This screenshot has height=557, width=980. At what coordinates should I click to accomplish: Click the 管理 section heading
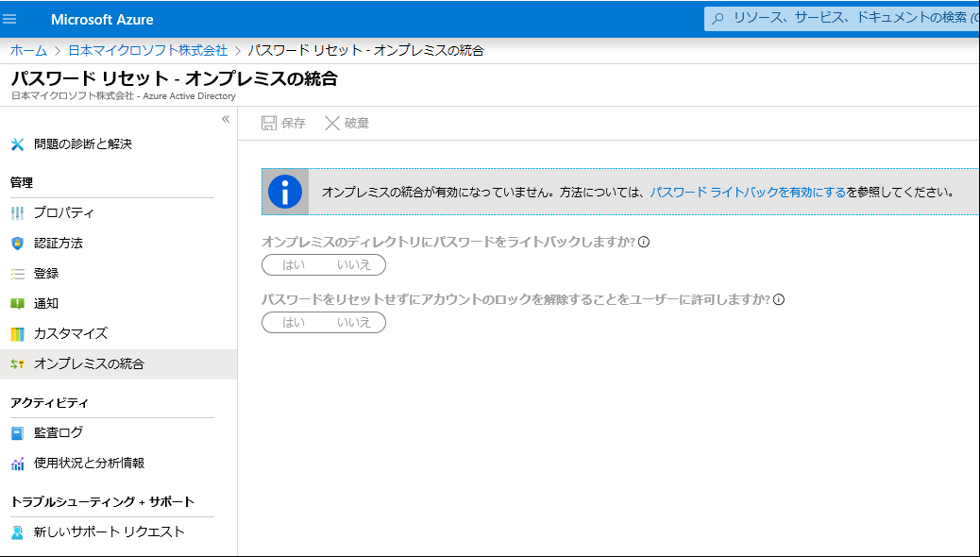click(x=22, y=182)
